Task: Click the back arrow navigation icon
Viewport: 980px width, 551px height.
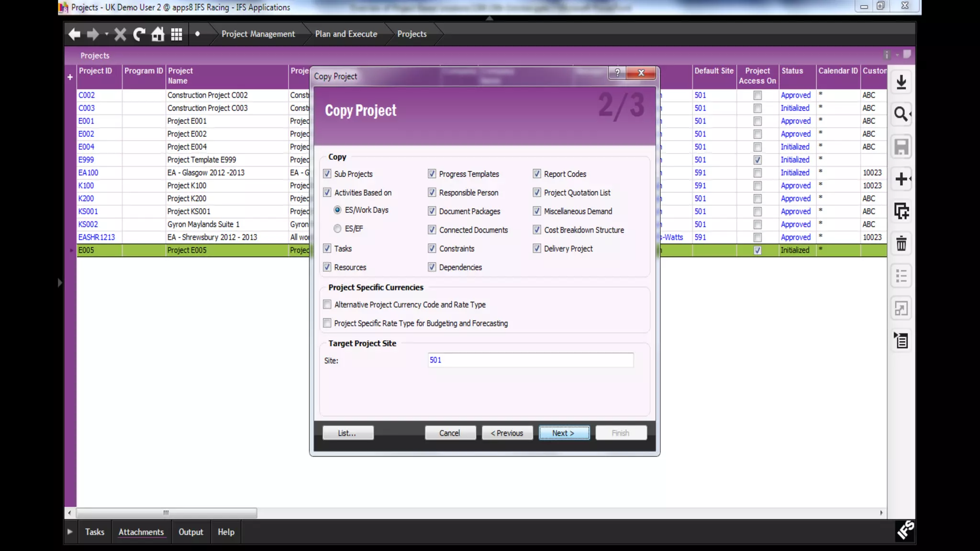Action: pos(74,34)
